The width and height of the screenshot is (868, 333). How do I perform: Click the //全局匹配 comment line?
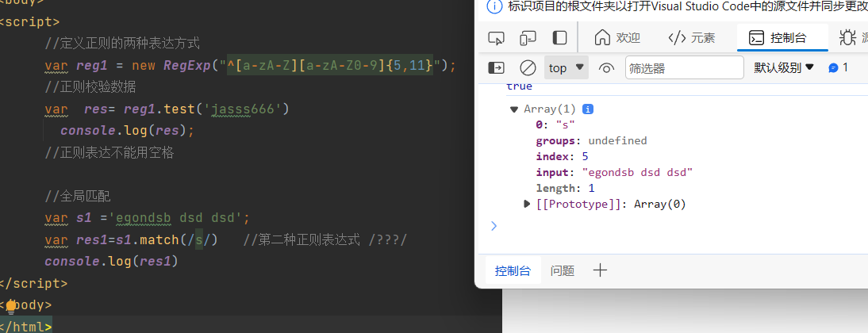point(78,196)
